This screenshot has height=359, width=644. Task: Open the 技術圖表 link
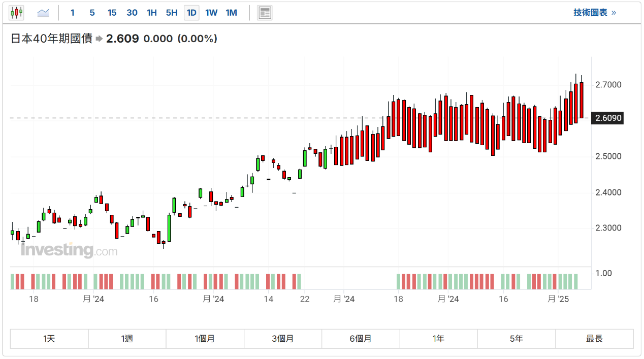tap(594, 13)
